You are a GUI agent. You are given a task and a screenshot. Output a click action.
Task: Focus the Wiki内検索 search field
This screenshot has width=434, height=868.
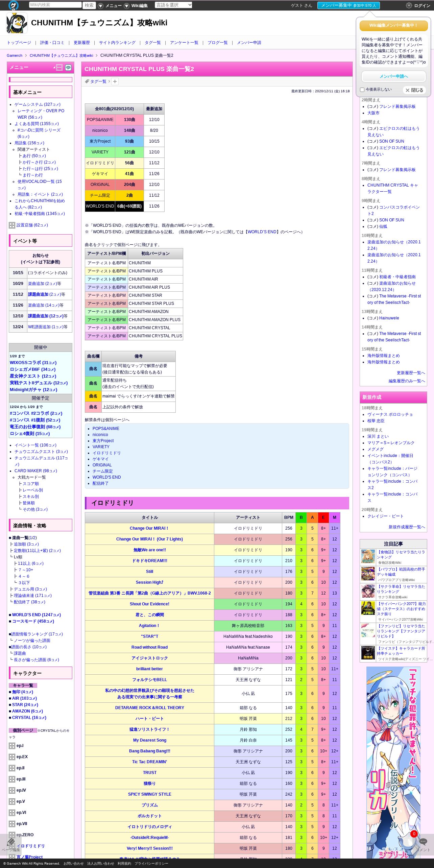(x=55, y=5)
